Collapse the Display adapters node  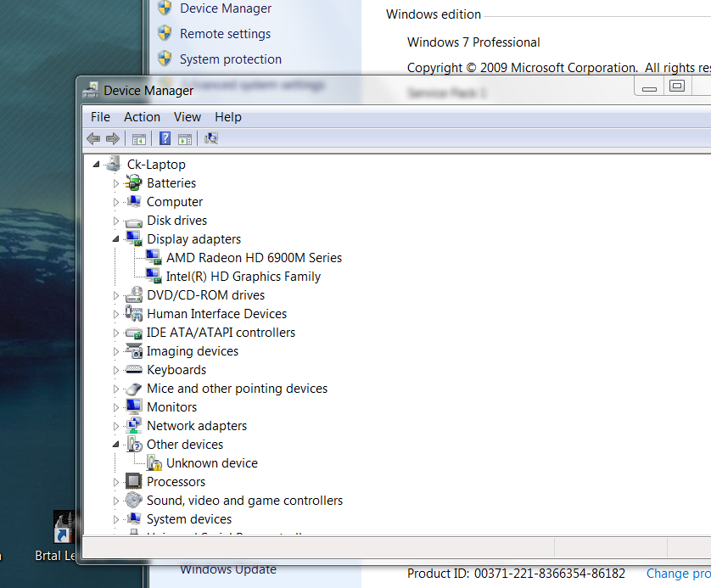115,239
